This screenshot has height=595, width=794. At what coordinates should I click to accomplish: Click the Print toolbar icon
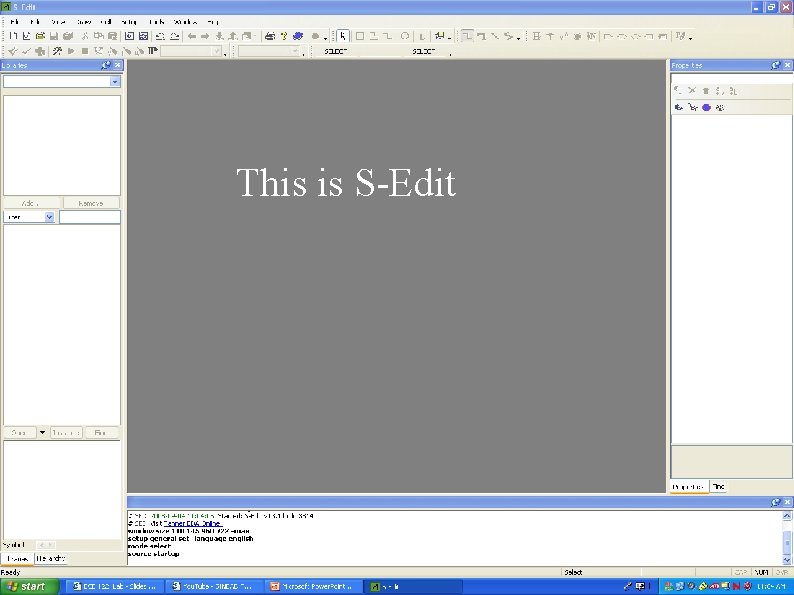pyautogui.click(x=270, y=36)
